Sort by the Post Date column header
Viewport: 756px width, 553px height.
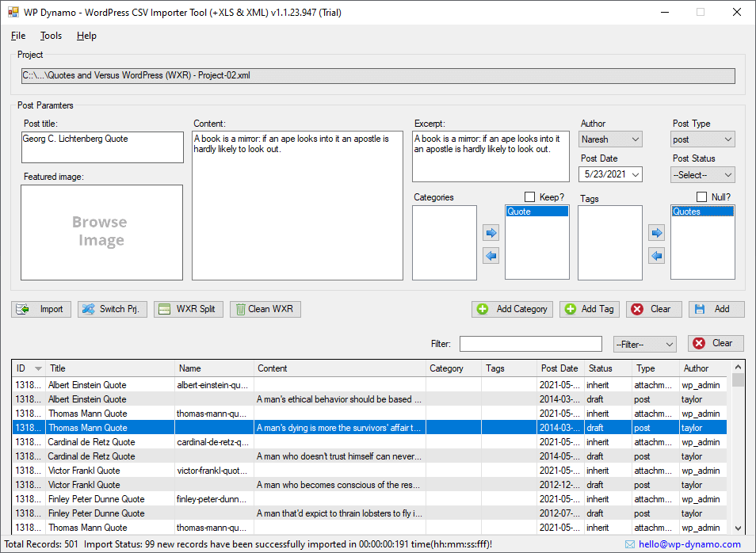pos(561,368)
